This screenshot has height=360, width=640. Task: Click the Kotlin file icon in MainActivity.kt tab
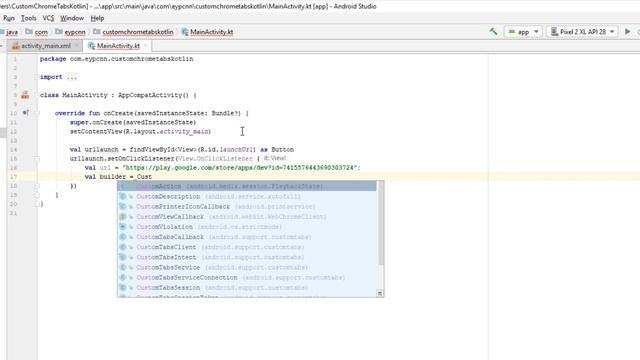tap(91, 46)
